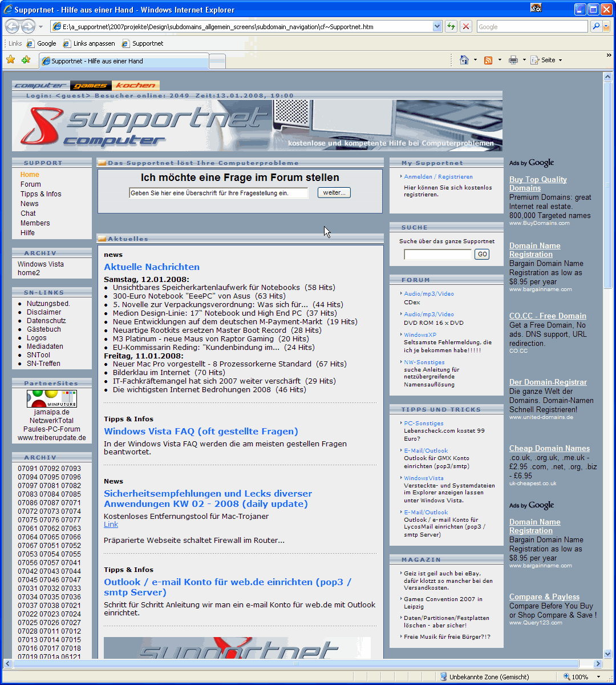
Task: Click the vertical page scrollbar track
Action: tap(607, 400)
